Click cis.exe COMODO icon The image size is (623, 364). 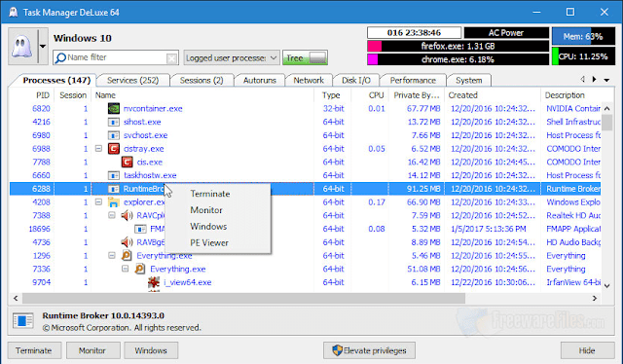(128, 163)
